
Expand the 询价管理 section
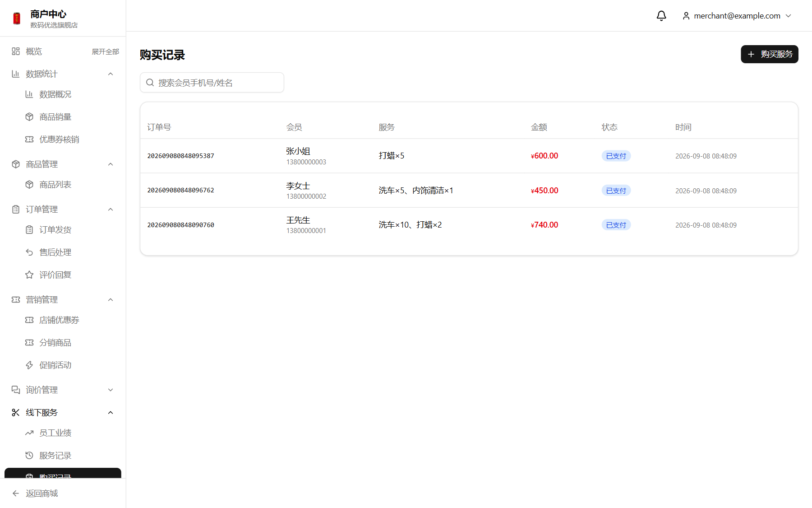coord(111,390)
